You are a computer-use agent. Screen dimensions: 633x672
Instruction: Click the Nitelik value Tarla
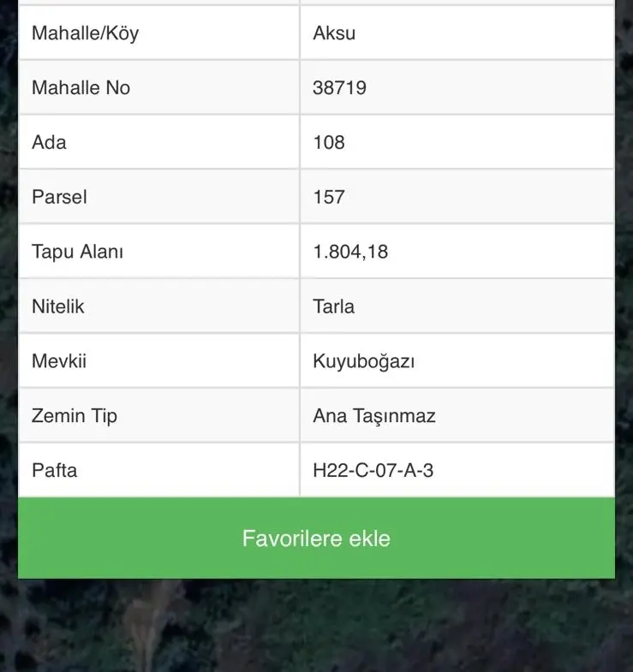tap(334, 306)
